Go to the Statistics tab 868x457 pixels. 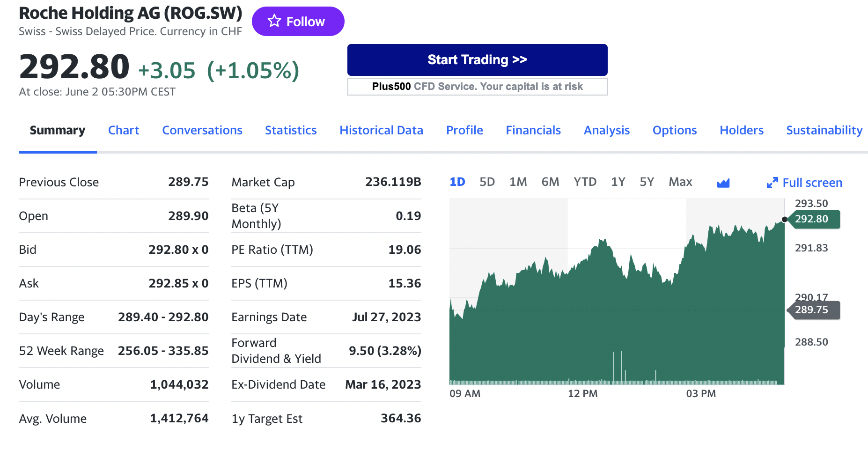click(x=291, y=130)
